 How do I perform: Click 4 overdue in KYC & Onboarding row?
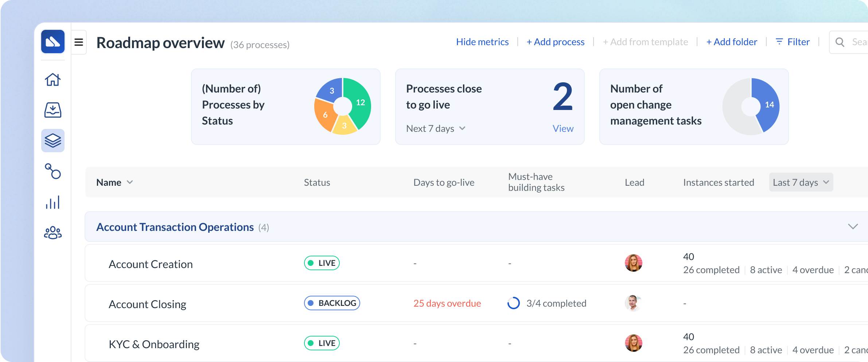click(x=813, y=350)
